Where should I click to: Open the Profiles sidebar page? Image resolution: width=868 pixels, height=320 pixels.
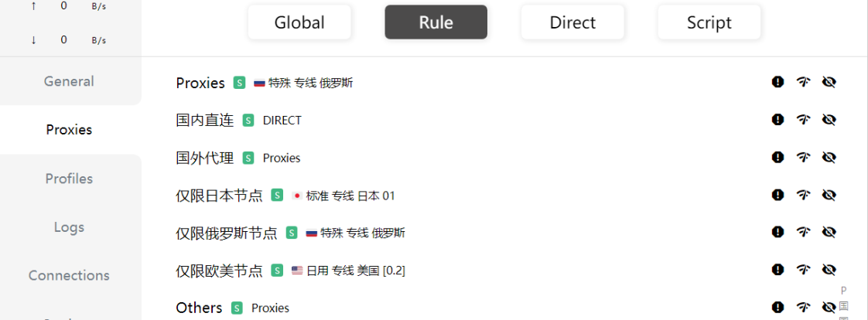tap(69, 179)
